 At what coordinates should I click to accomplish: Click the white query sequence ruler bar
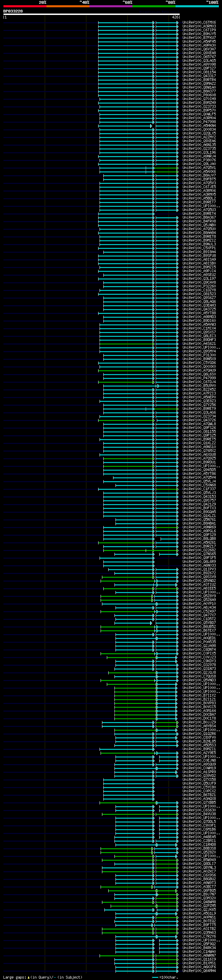point(92,15)
